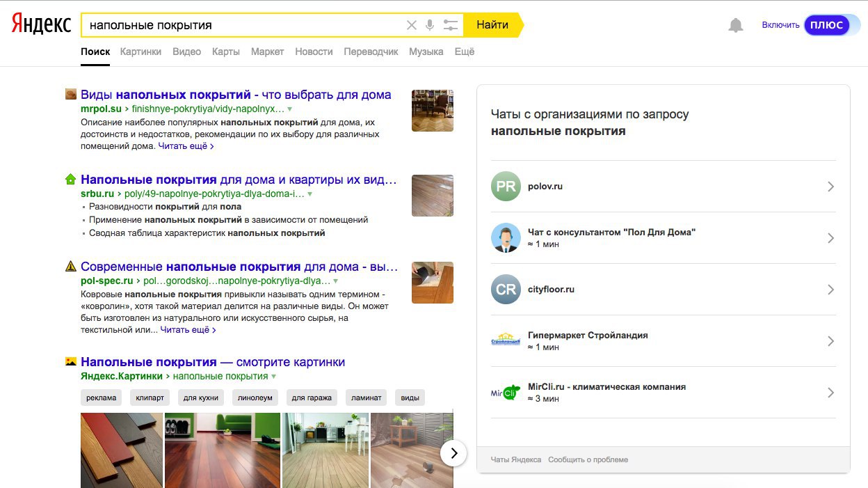Open Гипермаркет Стройландия chat chevron
This screenshot has height=488, width=868.
[830, 341]
